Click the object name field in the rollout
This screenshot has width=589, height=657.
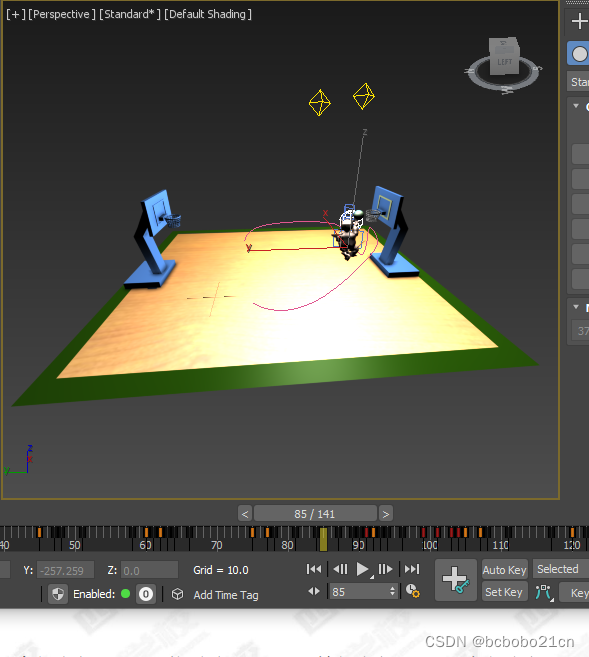581,331
